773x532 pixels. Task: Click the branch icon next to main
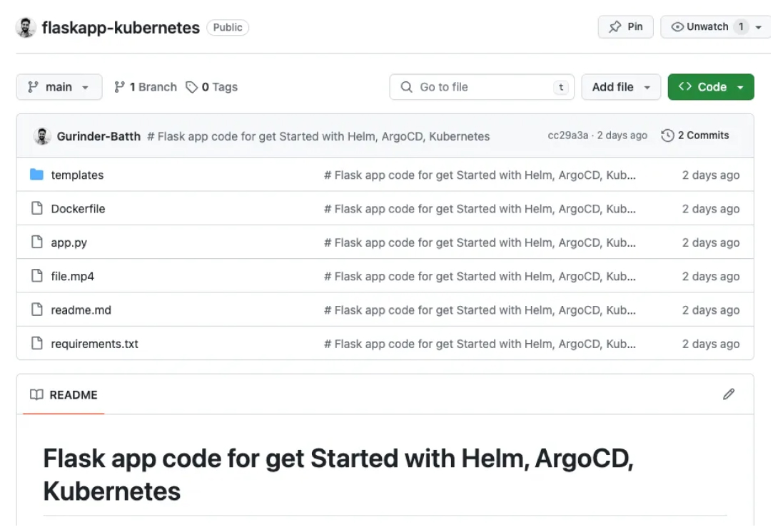[x=120, y=86]
